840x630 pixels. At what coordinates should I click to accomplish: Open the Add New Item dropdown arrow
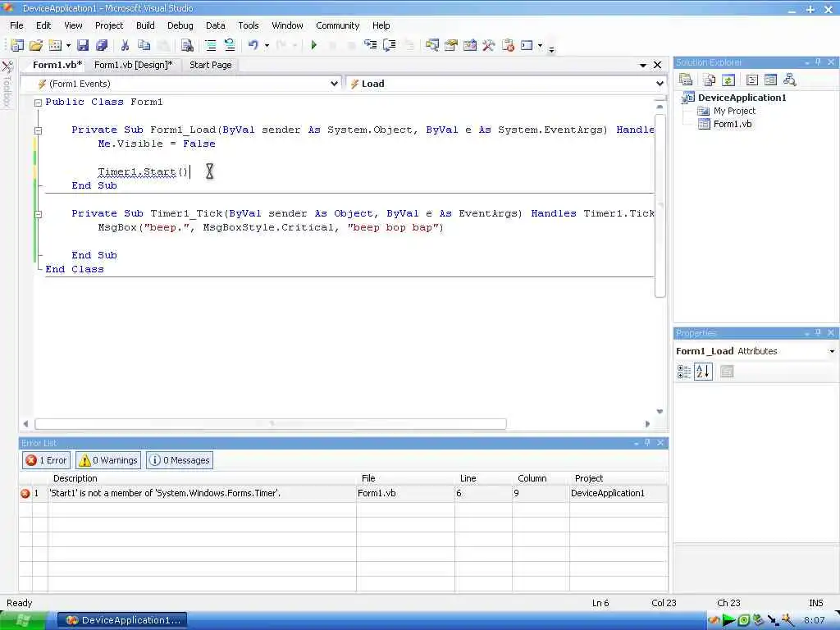[x=68, y=46]
